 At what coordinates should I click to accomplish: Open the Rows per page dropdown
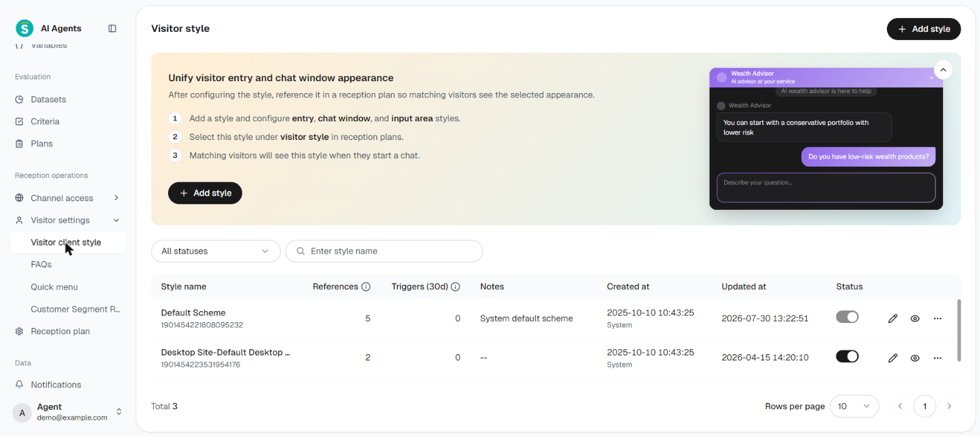(854, 406)
